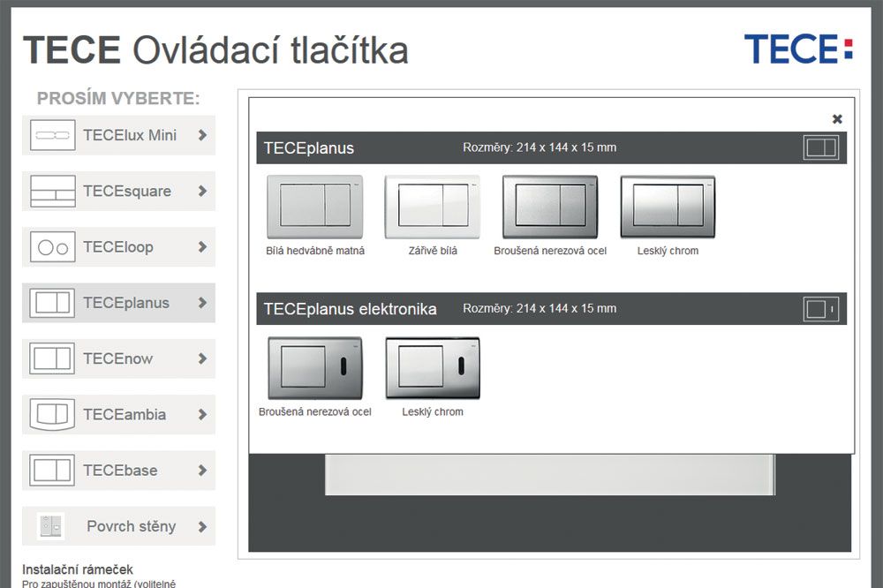Viewport: 883px width, 588px height.
Task: Click the TECEbase plate icon
Action: (52, 471)
